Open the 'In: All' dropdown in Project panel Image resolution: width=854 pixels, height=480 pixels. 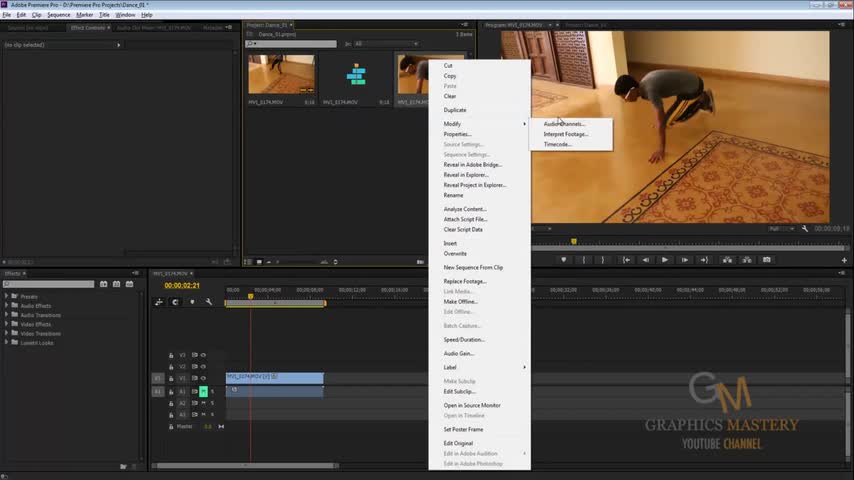[386, 44]
